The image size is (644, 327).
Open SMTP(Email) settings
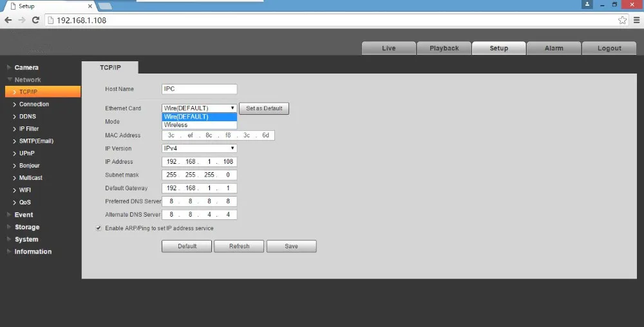point(36,141)
